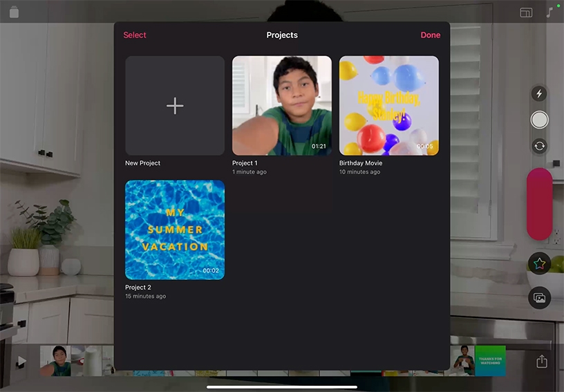This screenshot has width=564, height=392.
Task: Tap the share icon
Action: 542,362
